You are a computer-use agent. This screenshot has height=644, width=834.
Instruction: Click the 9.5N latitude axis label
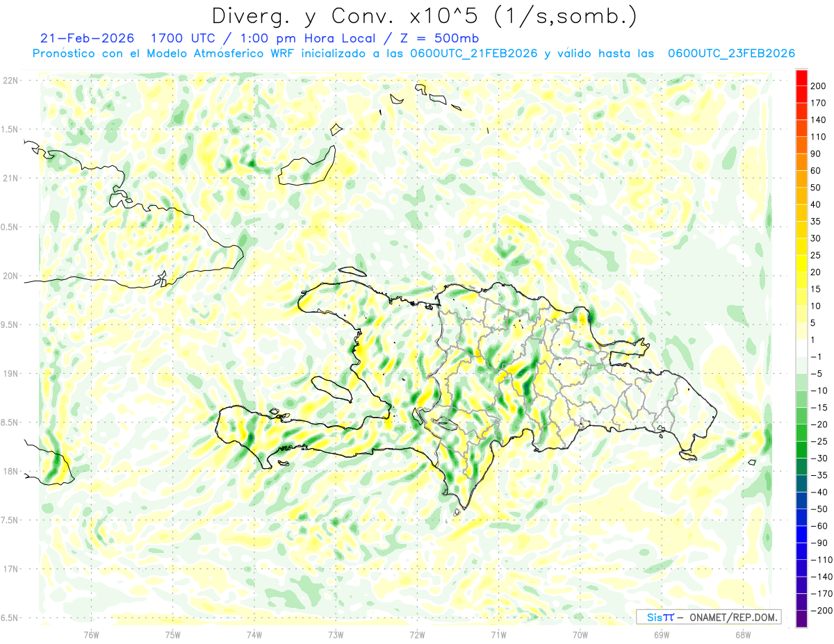pyautogui.click(x=10, y=324)
